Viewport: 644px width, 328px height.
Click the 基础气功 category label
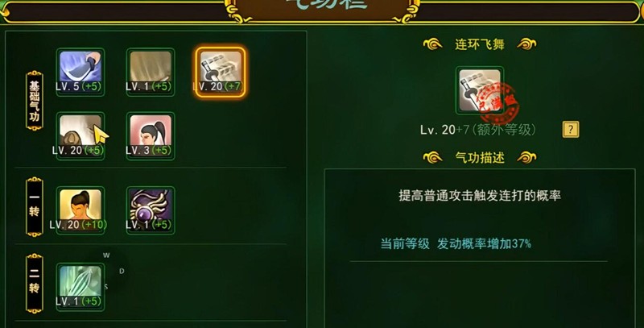(35, 101)
